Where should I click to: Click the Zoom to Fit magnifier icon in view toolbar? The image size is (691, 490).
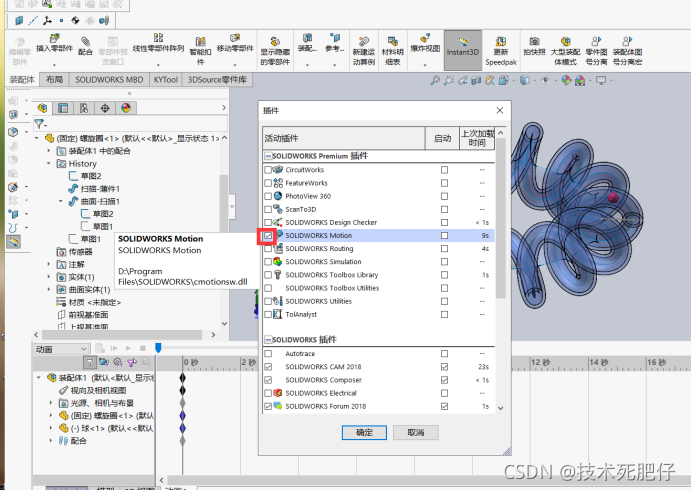pyautogui.click(x=435, y=80)
